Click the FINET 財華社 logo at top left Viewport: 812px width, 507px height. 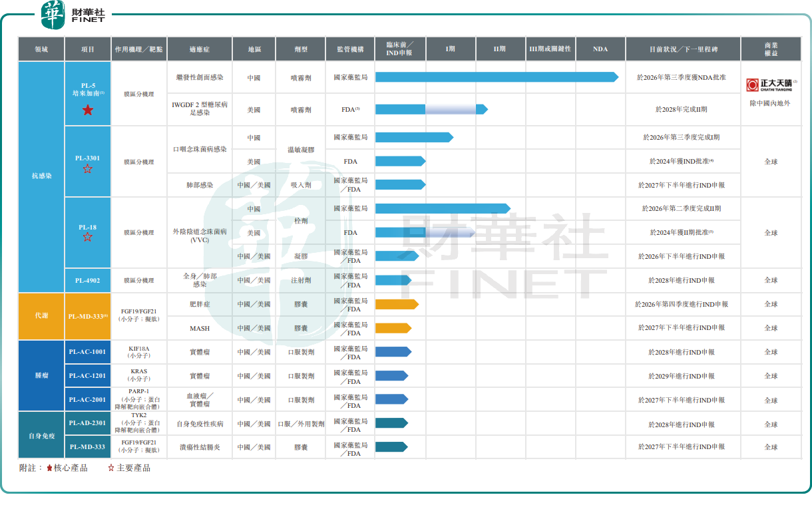pyautogui.click(x=73, y=15)
